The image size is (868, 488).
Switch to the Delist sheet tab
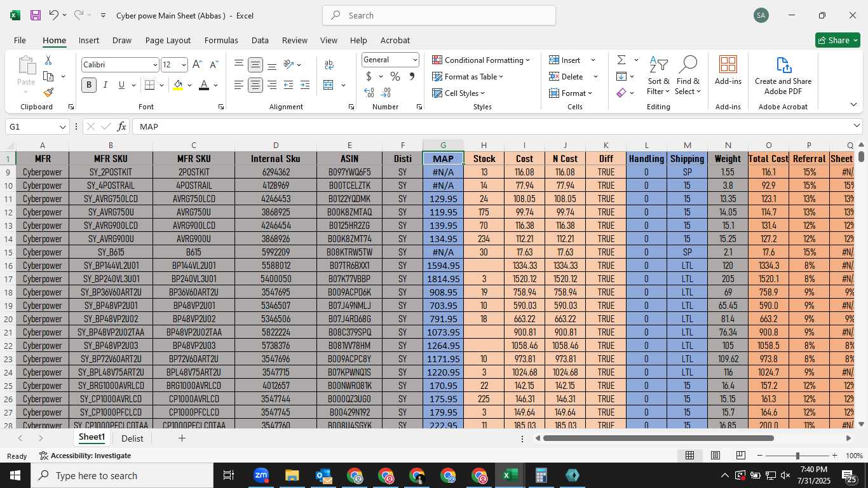pyautogui.click(x=132, y=438)
